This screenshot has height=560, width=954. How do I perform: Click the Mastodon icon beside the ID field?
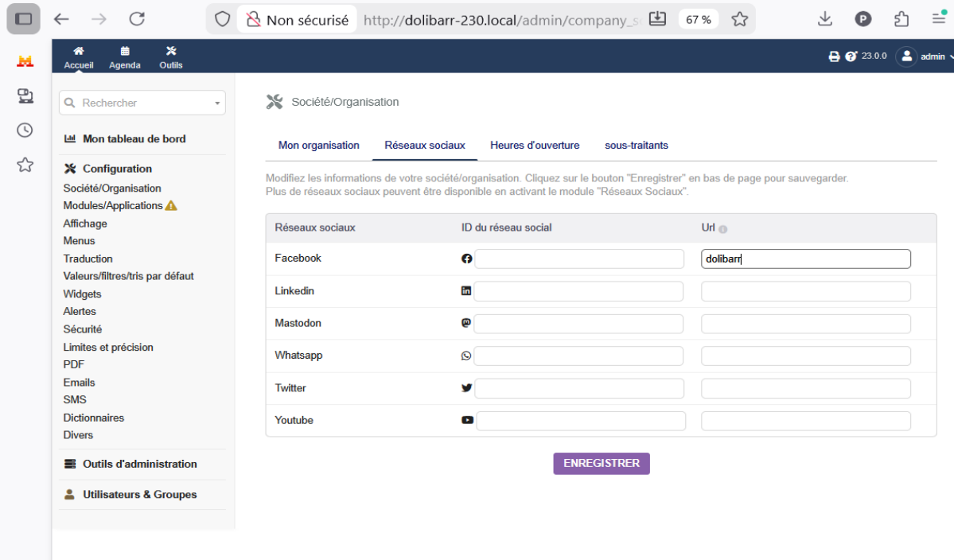tap(466, 324)
